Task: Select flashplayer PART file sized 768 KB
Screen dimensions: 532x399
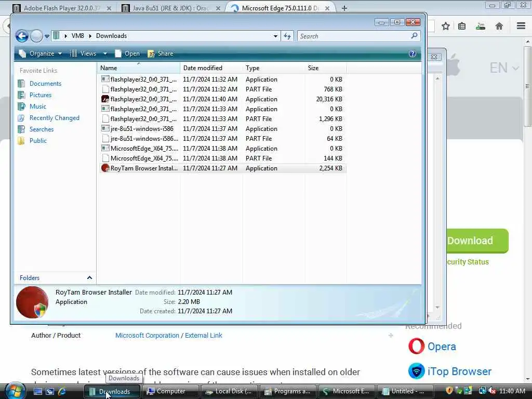Action: click(x=222, y=89)
